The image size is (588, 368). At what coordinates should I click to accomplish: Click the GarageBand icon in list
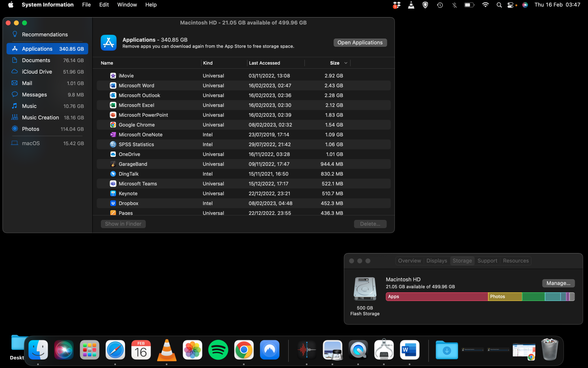point(113,164)
